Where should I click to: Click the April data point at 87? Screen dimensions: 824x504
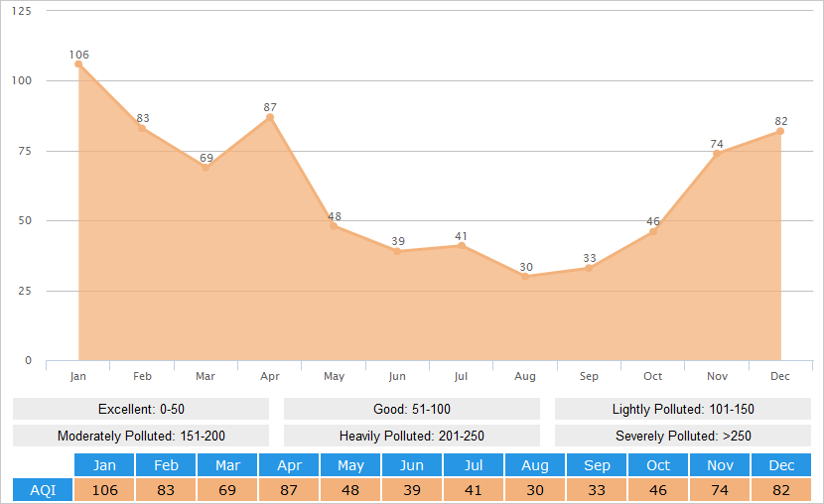pyautogui.click(x=270, y=117)
